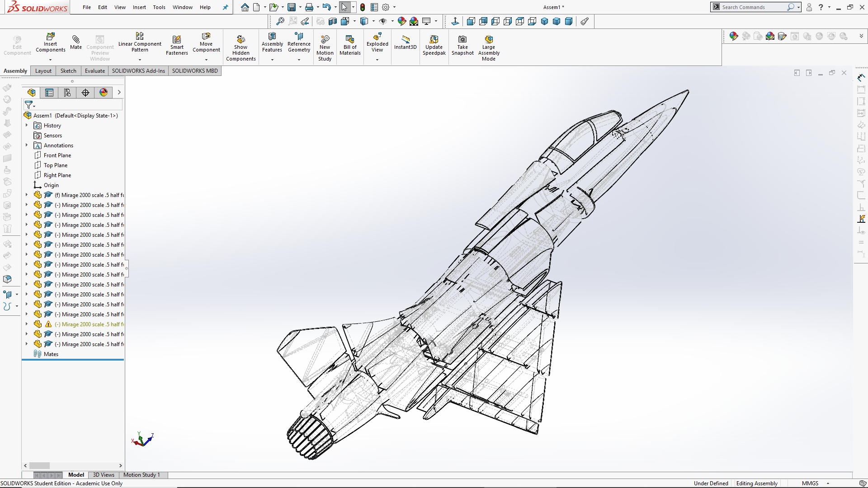Select Mates folder in tree

point(51,354)
